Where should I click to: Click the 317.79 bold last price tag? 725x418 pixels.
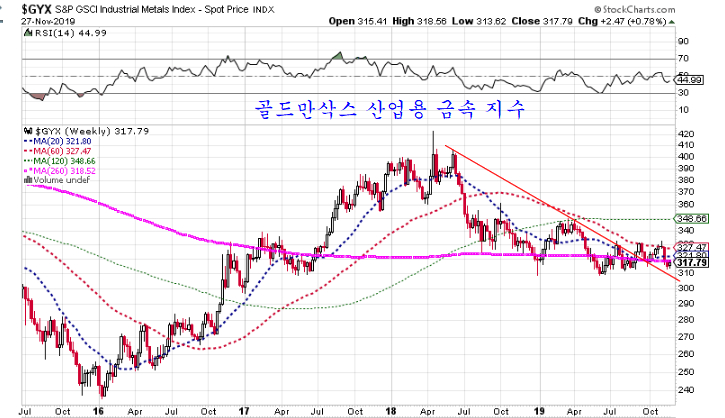692,263
